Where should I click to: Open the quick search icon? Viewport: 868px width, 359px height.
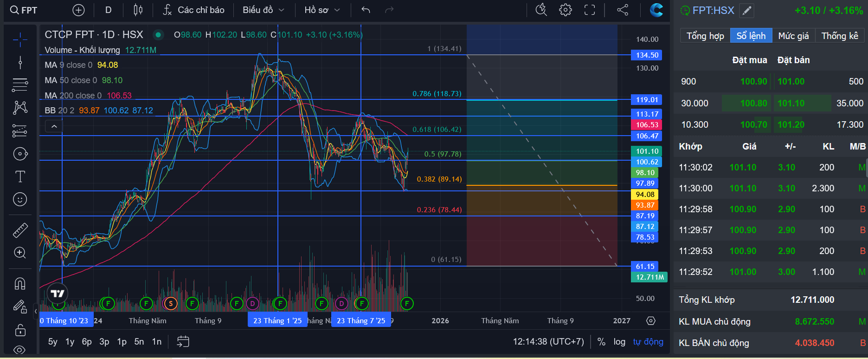tap(541, 10)
